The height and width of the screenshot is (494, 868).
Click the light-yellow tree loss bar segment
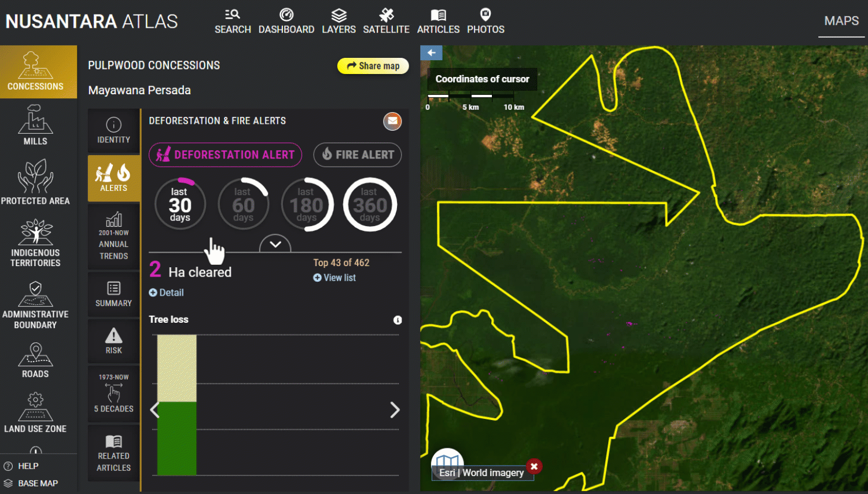177,368
